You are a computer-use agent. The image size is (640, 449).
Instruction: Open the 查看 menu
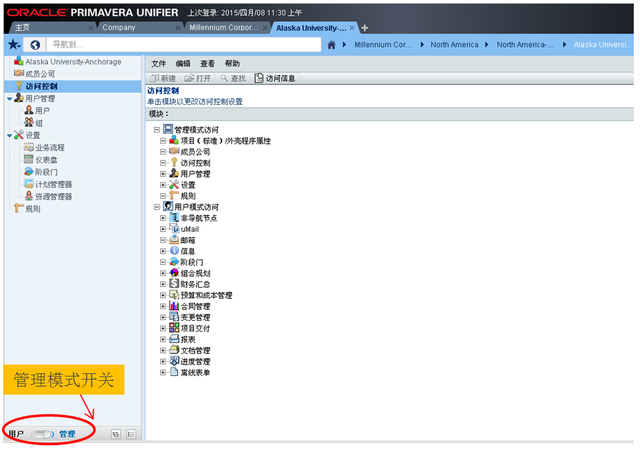tap(207, 64)
